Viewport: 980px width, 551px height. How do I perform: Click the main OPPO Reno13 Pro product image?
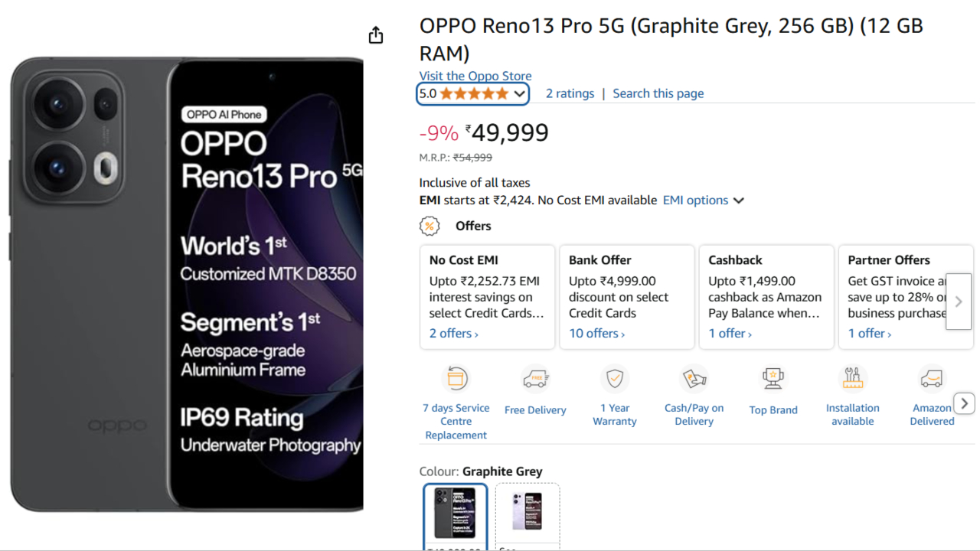[187, 283]
